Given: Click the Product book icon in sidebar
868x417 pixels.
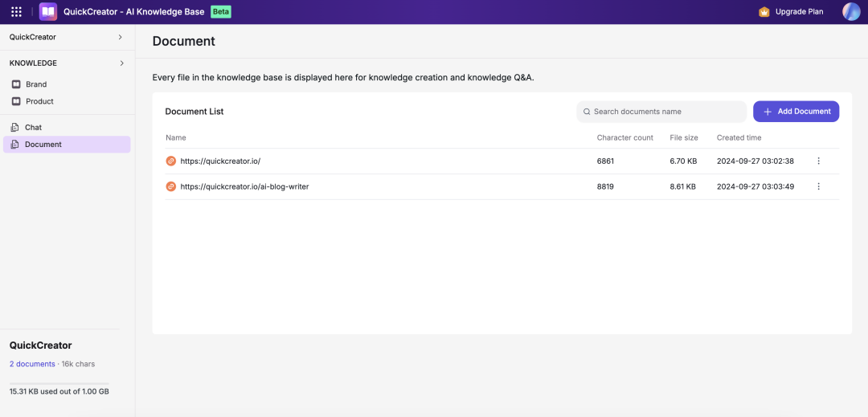Looking at the screenshot, I should 16,101.
